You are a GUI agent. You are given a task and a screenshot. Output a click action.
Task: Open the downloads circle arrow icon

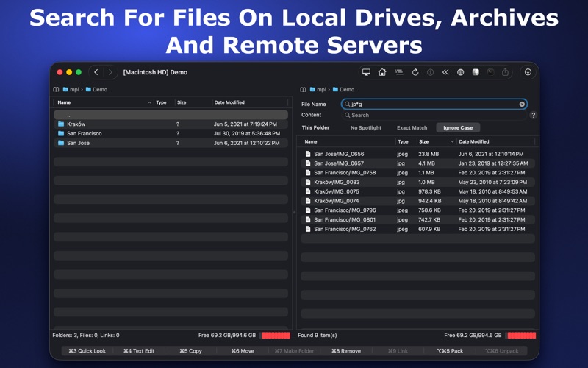(x=528, y=72)
